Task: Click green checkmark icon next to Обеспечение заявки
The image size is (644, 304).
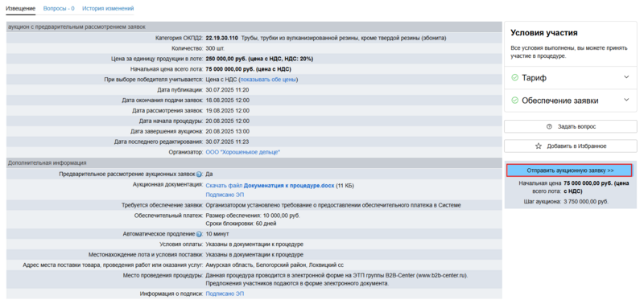Action: tap(514, 101)
